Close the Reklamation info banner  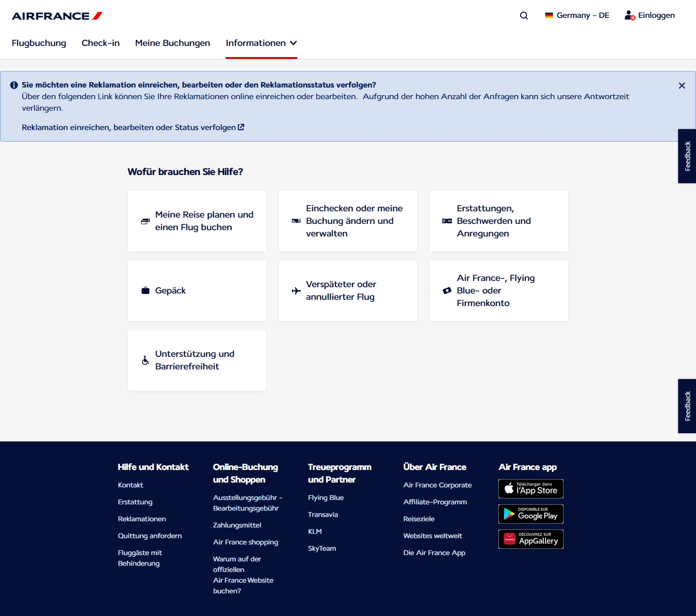[x=682, y=86]
